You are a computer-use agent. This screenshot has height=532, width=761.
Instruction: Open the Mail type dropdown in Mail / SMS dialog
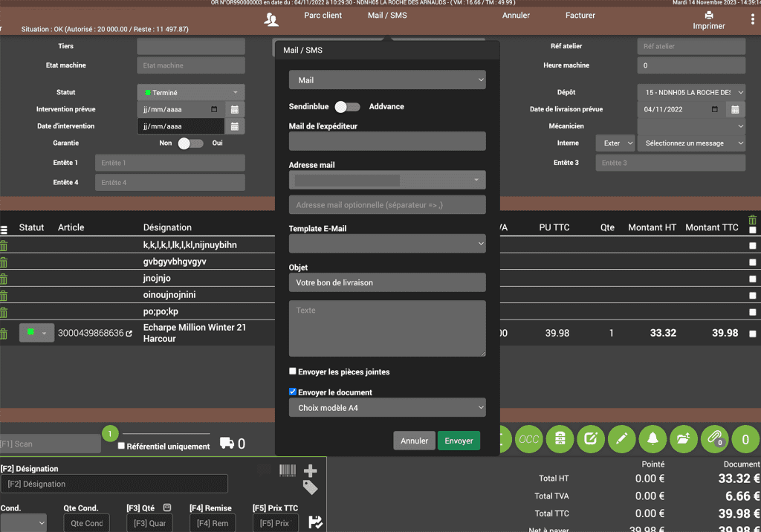tap(387, 80)
